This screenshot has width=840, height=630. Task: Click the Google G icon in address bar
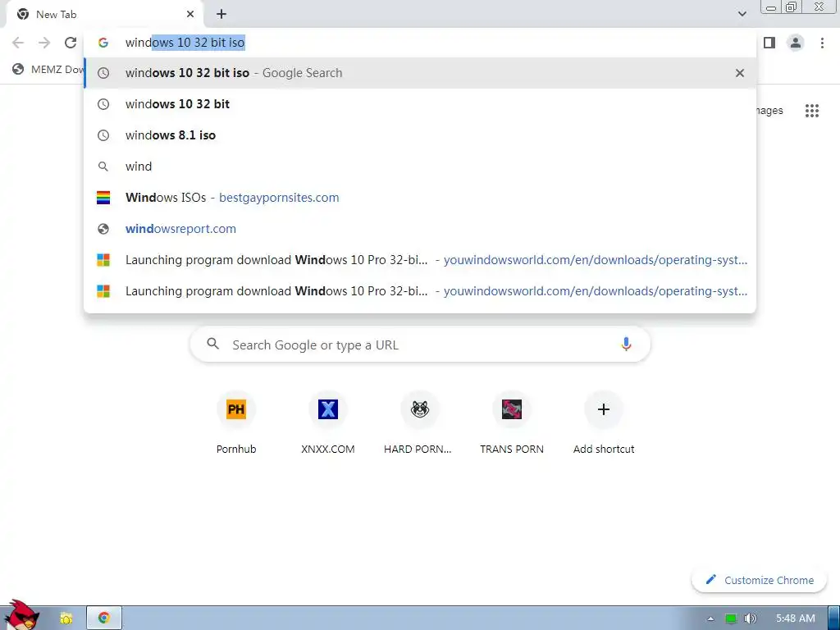103,43
